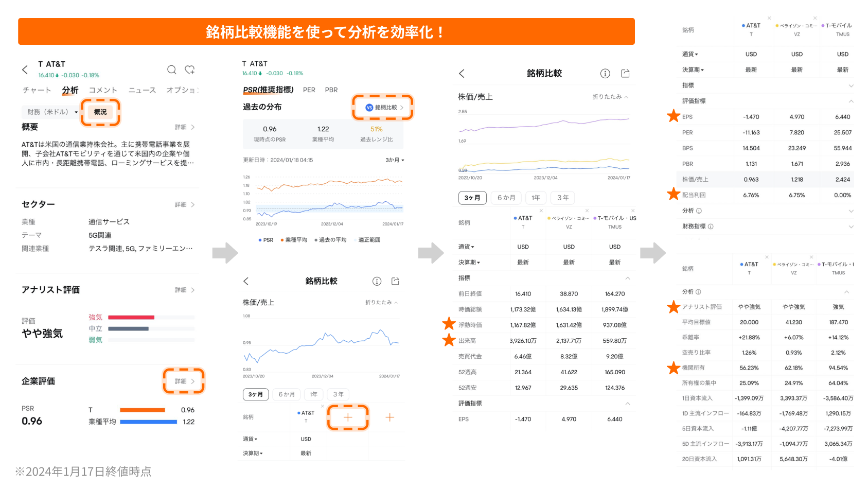Open 詳細 for the 企業評価 section

coord(185,381)
